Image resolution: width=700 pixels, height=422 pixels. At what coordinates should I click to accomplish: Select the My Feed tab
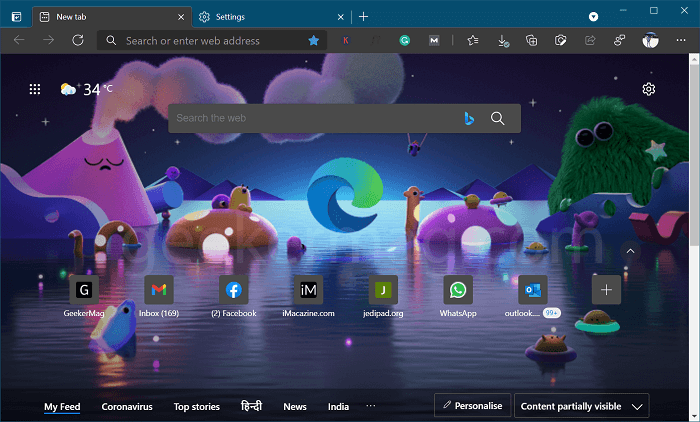(x=62, y=407)
